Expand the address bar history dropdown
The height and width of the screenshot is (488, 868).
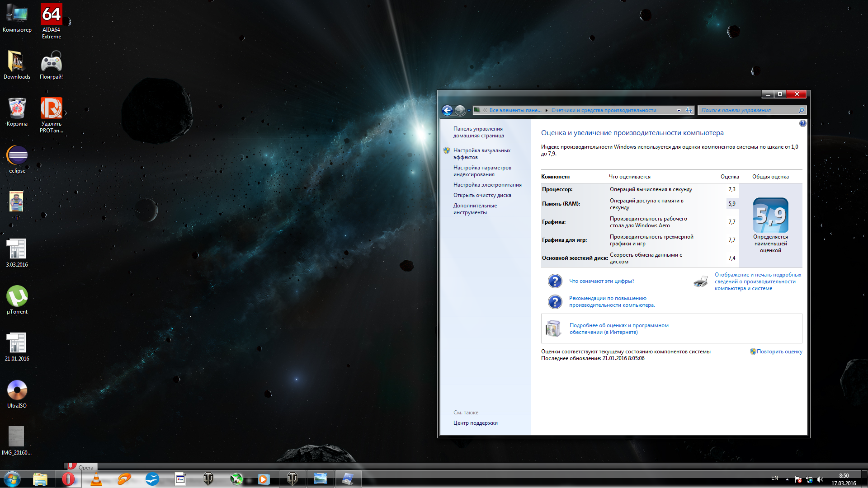pos(679,111)
